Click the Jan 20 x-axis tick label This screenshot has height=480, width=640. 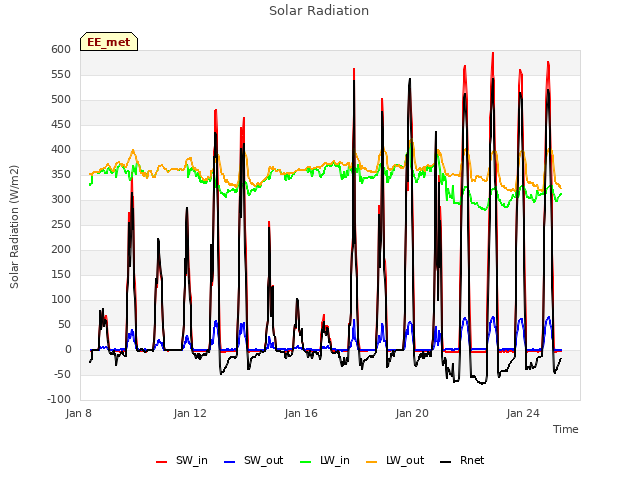[412, 413]
